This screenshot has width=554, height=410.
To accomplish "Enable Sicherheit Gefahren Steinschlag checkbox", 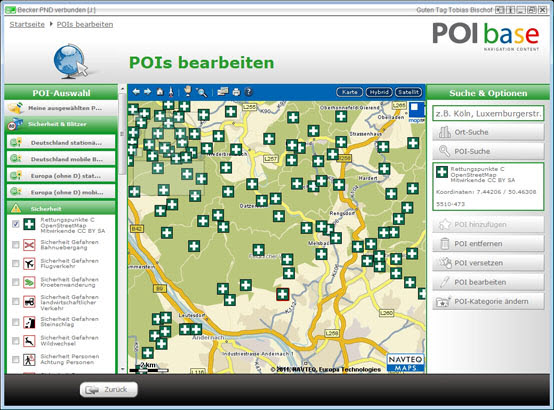I will 16,322.
